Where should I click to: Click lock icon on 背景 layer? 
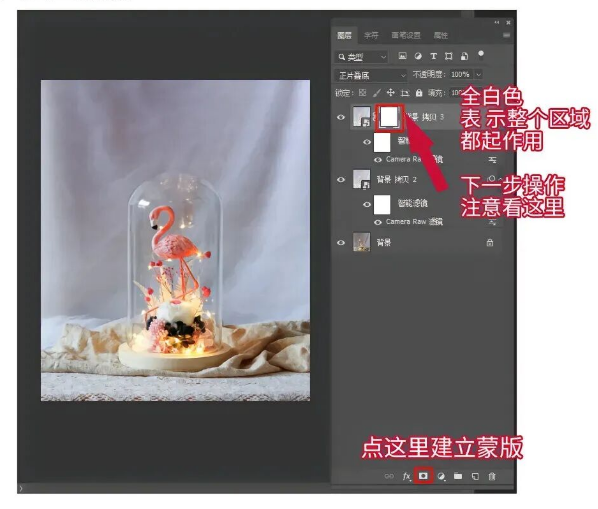tap(490, 242)
